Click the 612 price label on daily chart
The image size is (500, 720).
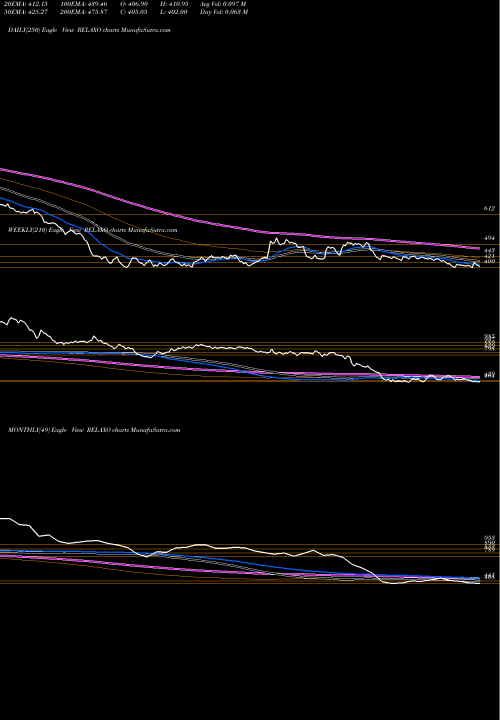click(489, 208)
